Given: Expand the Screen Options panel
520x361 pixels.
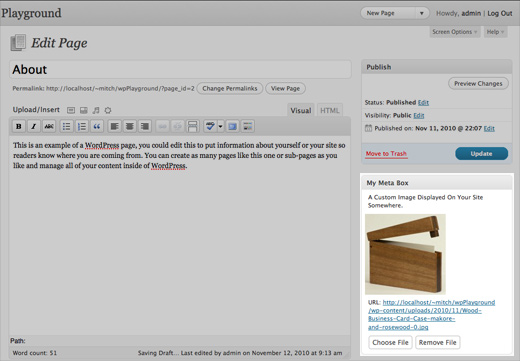Looking at the screenshot, I should coord(455,32).
